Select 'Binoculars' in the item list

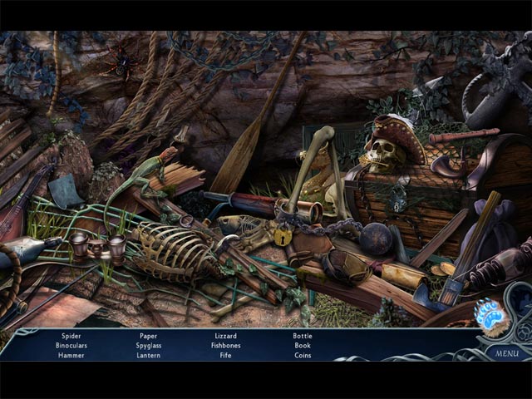[71, 345]
